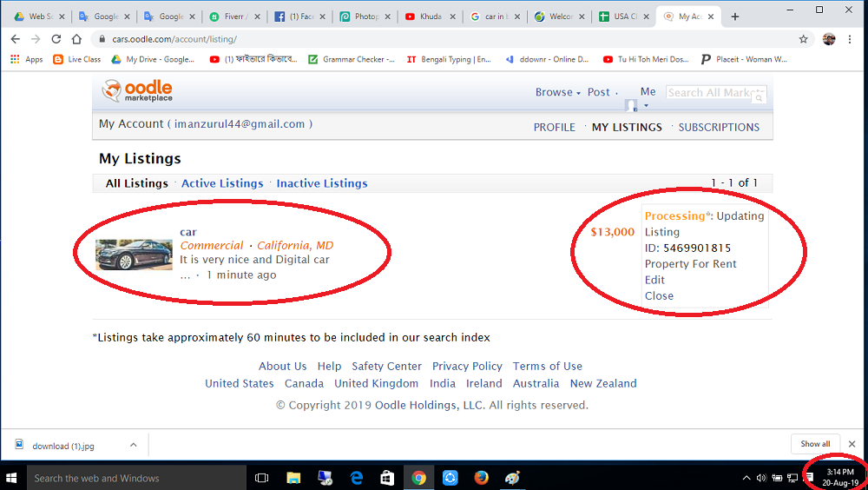Click the Windows Start button
The image size is (868, 490).
point(11,478)
